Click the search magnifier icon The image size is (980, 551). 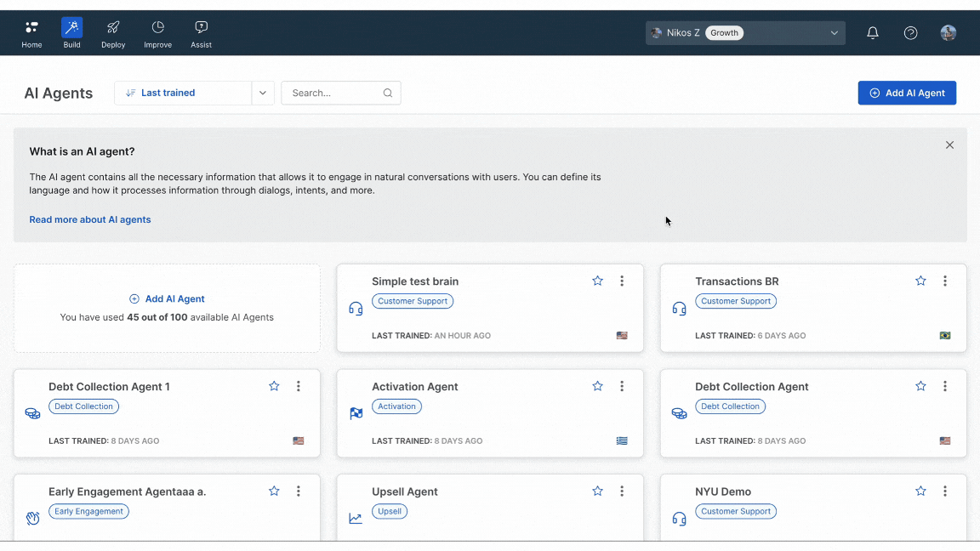click(x=388, y=94)
